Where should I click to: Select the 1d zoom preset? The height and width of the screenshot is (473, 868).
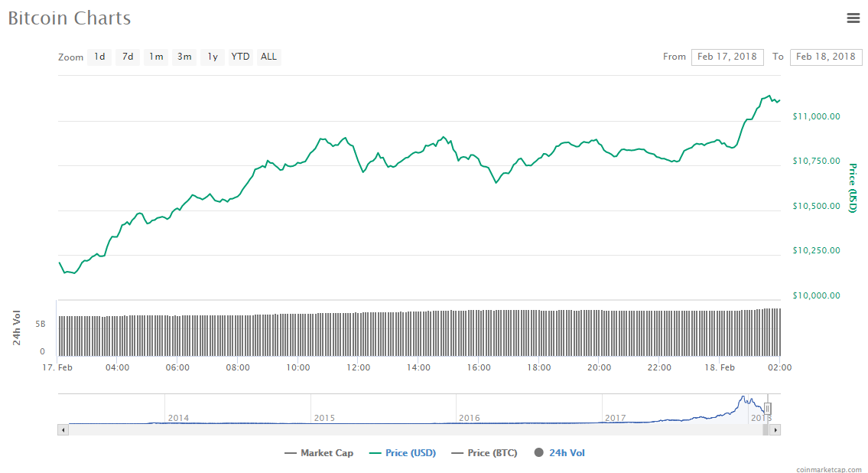click(99, 57)
